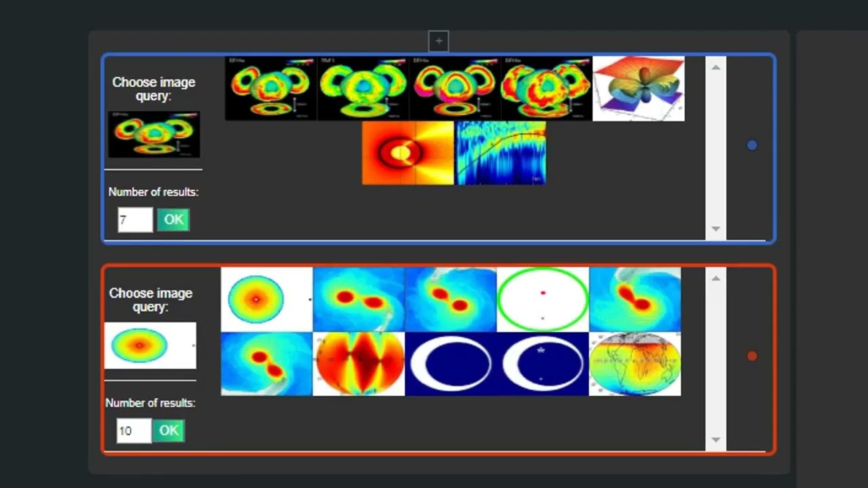Open the fourth torus result in the top row

click(x=547, y=89)
